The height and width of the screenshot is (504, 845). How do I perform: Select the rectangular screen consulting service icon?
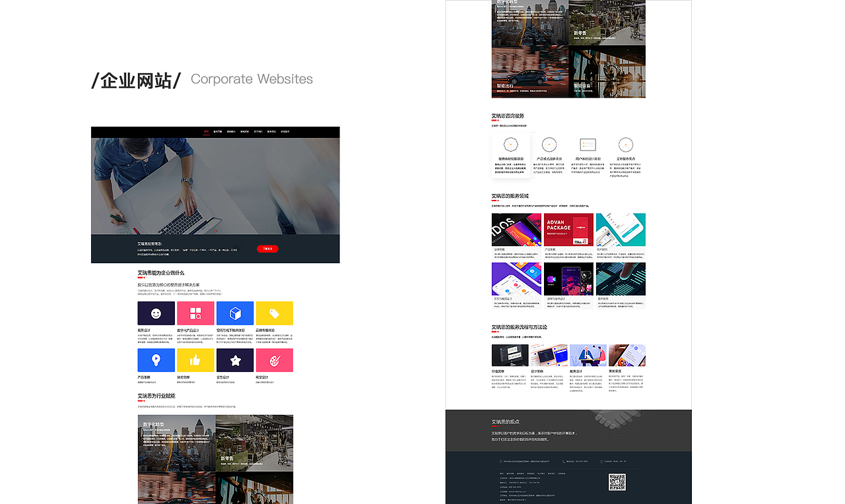click(588, 144)
